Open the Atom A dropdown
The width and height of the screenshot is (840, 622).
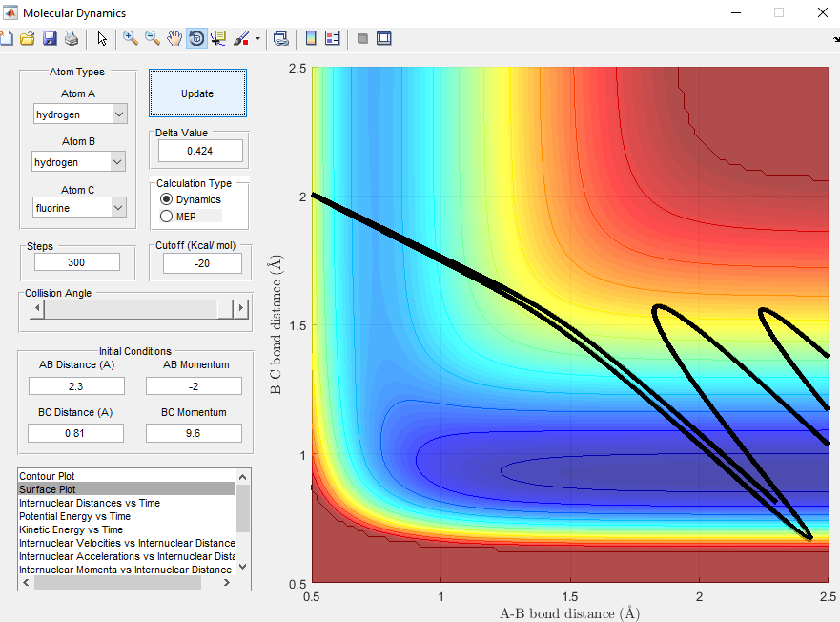pos(80,114)
